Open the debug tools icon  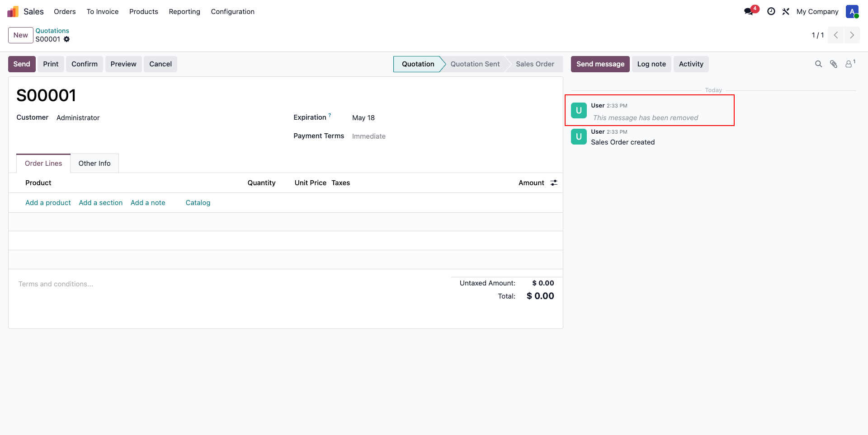click(x=786, y=11)
